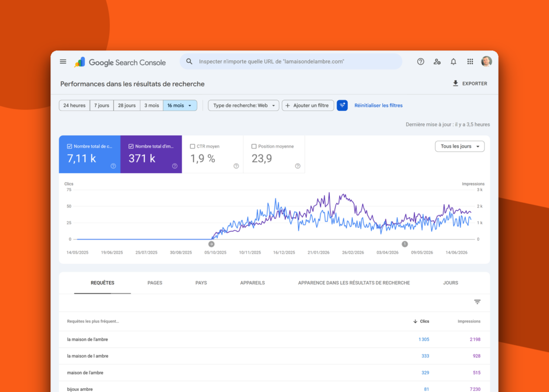Open Type de recherche: Web dropdown

(244, 106)
